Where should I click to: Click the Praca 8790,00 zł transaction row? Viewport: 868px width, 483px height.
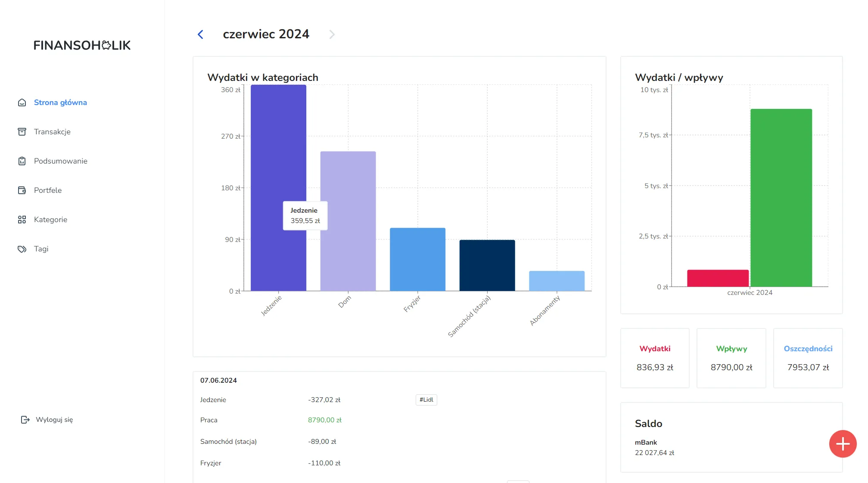click(x=399, y=420)
